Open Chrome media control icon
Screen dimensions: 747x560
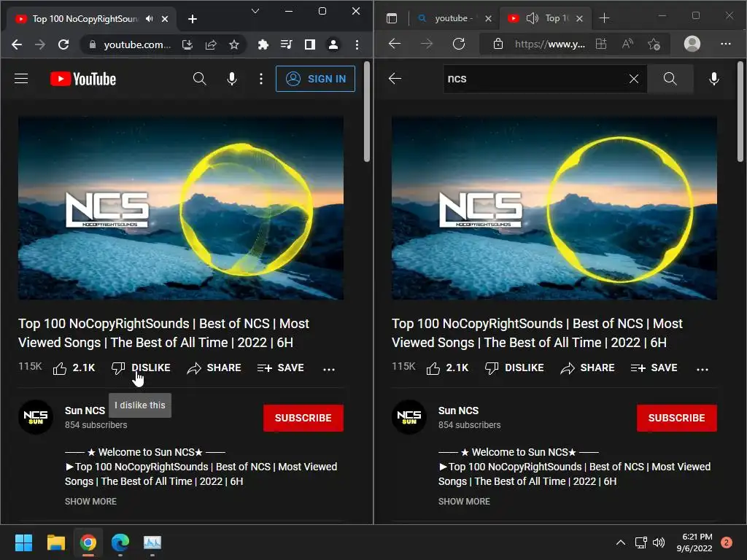click(286, 44)
